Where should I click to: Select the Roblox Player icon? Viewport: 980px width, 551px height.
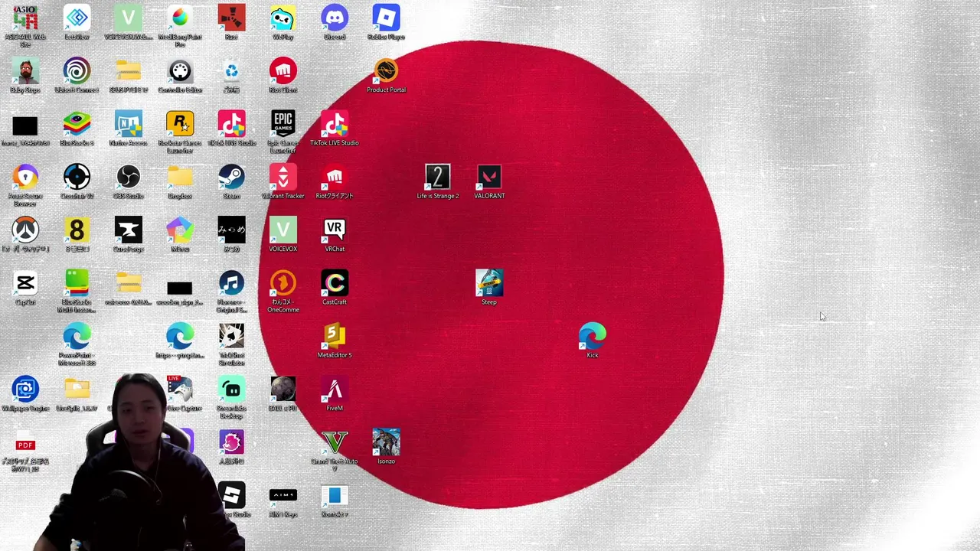point(386,18)
